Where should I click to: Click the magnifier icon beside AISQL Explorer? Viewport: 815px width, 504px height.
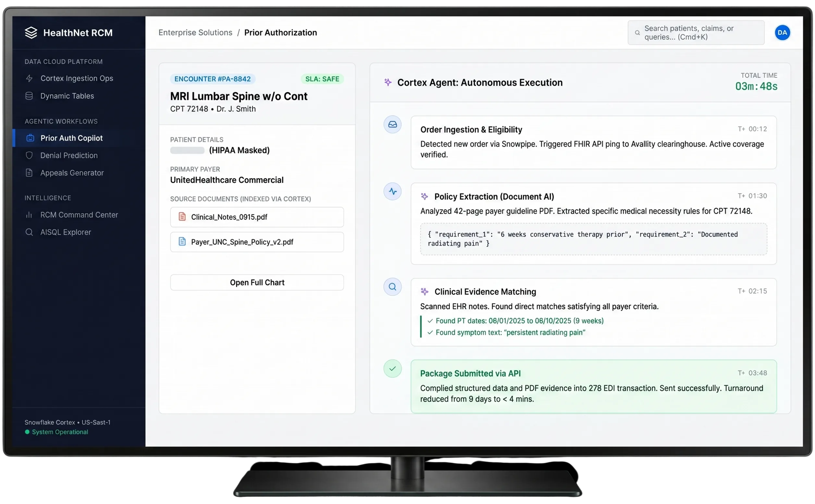pos(29,232)
